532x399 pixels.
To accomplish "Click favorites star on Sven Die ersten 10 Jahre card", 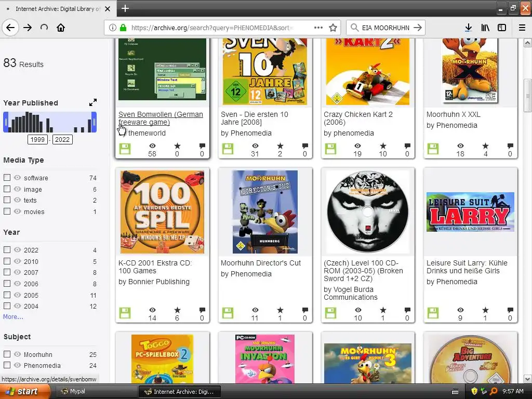I will 280,146.
